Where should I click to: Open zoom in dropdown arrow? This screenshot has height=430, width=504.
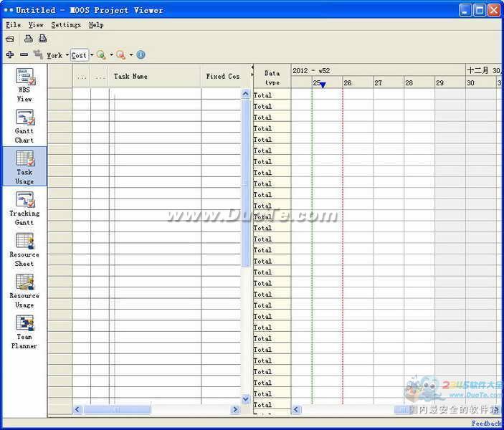112,55
